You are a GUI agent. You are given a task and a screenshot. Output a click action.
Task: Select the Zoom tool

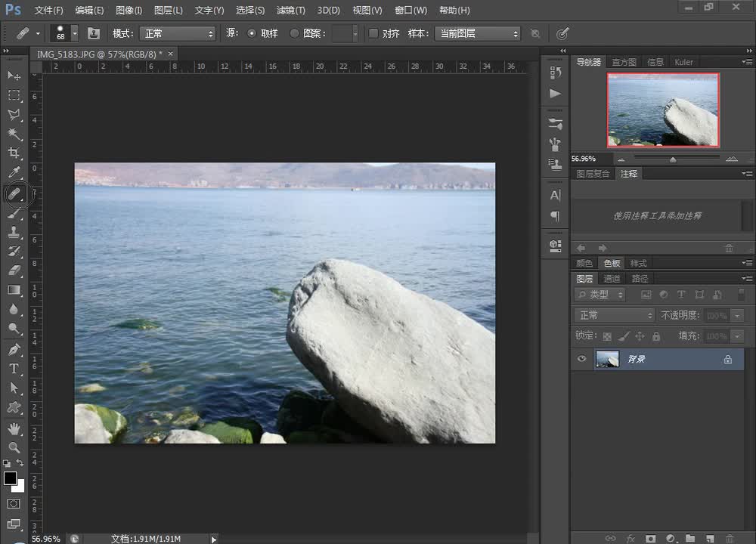tap(14, 447)
